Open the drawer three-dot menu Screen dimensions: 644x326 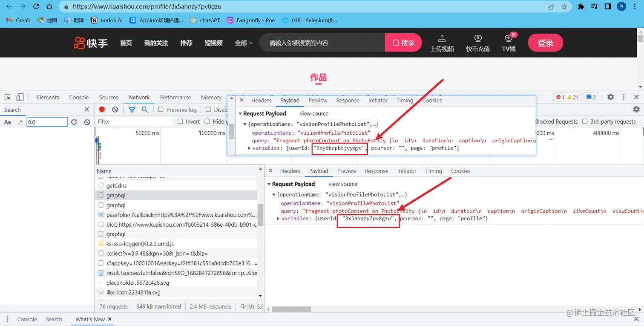(7, 319)
